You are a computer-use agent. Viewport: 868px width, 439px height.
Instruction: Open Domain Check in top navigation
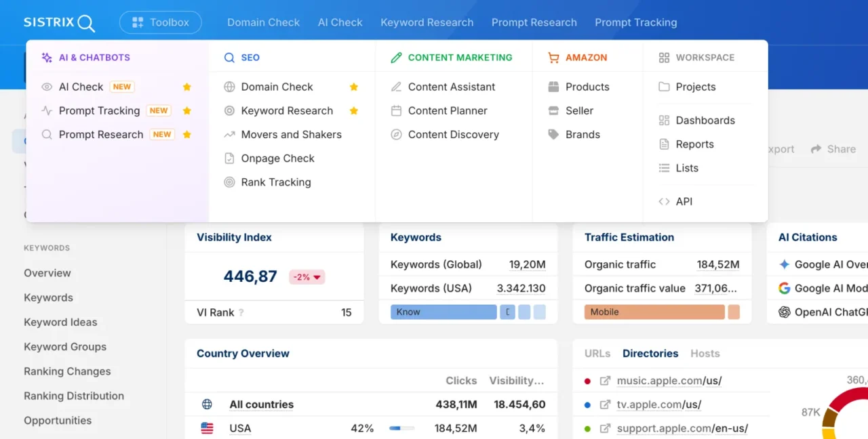[x=263, y=22]
